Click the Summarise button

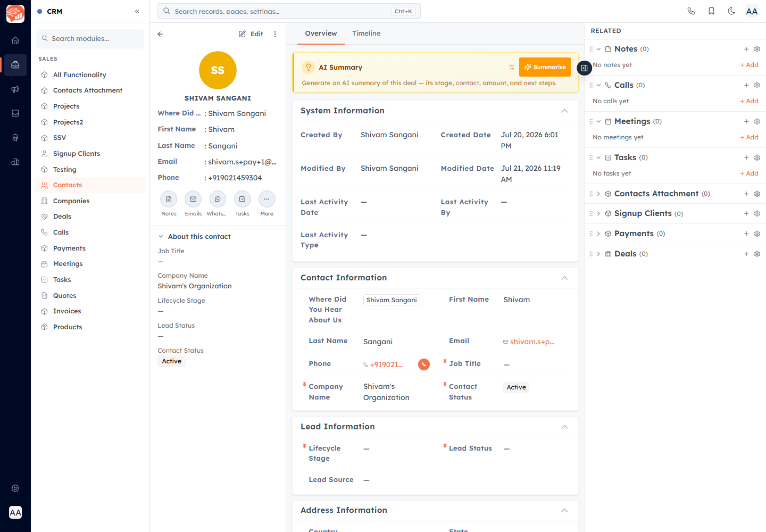(545, 67)
